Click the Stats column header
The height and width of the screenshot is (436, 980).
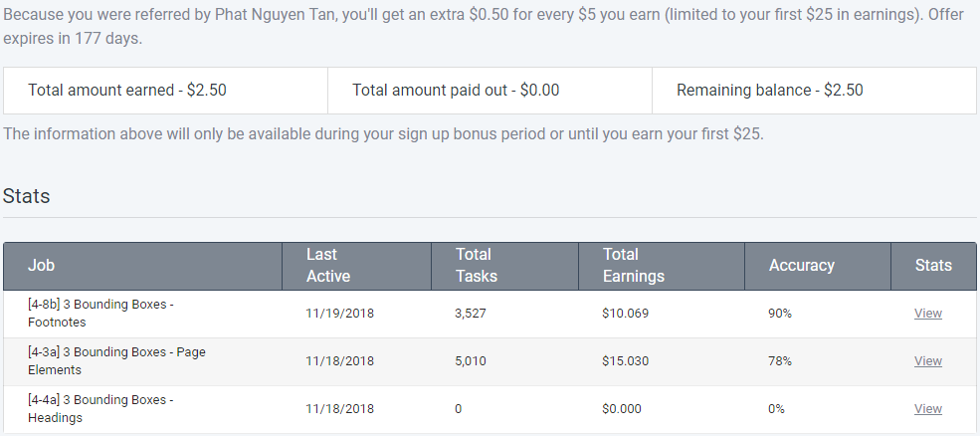tap(933, 266)
